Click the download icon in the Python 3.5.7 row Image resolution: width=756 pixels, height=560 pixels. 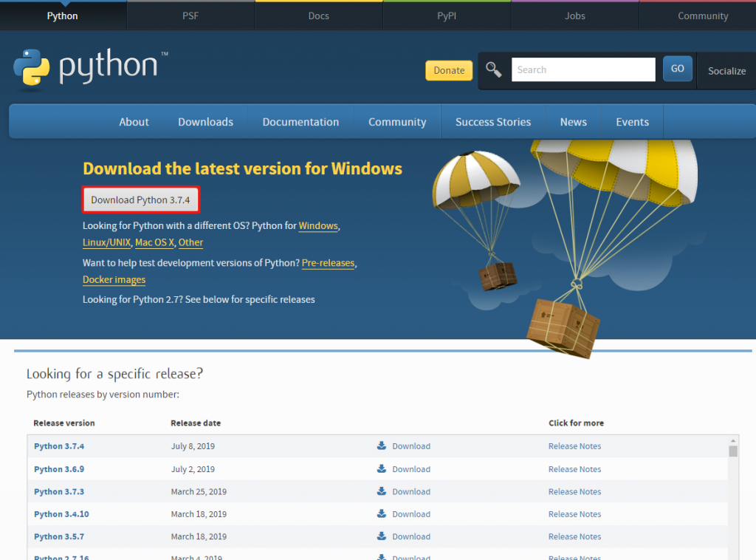382,536
